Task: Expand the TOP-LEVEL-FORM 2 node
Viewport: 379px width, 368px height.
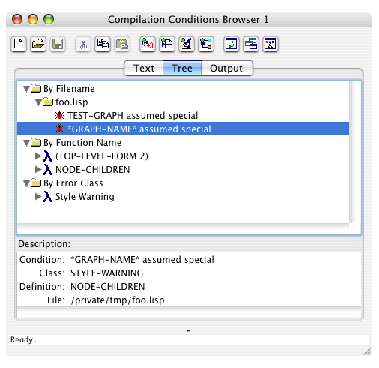Action: point(38,156)
